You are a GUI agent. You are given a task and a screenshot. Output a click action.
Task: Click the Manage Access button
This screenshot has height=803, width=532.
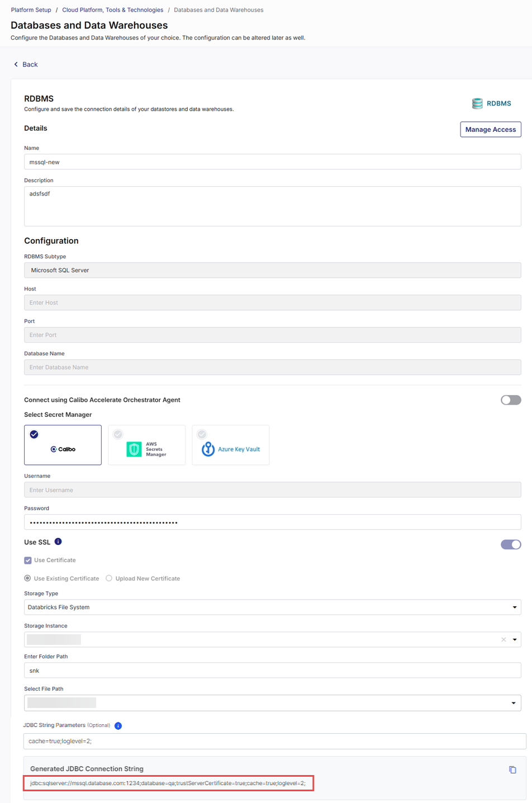[x=491, y=129]
